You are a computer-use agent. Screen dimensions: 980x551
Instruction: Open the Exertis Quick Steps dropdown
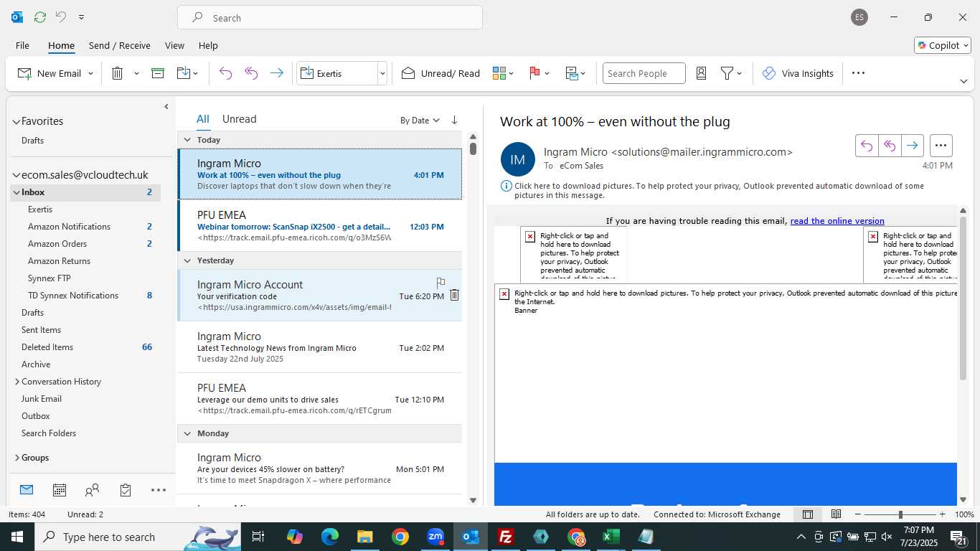(382, 73)
